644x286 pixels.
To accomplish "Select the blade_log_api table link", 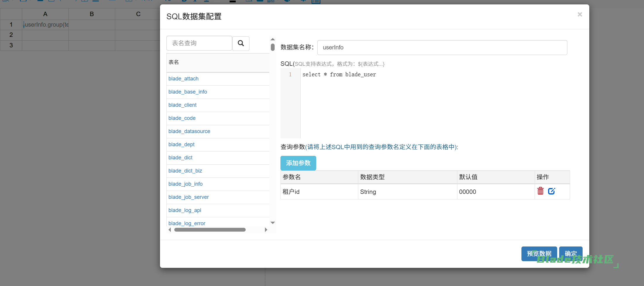I will (x=185, y=210).
